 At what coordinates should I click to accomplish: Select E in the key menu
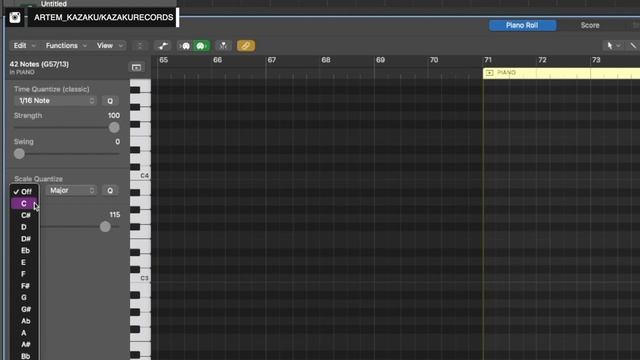[24, 262]
